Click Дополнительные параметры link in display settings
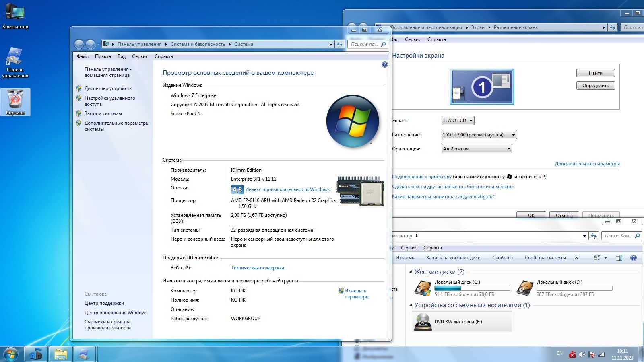The width and height of the screenshot is (644, 362). [587, 164]
